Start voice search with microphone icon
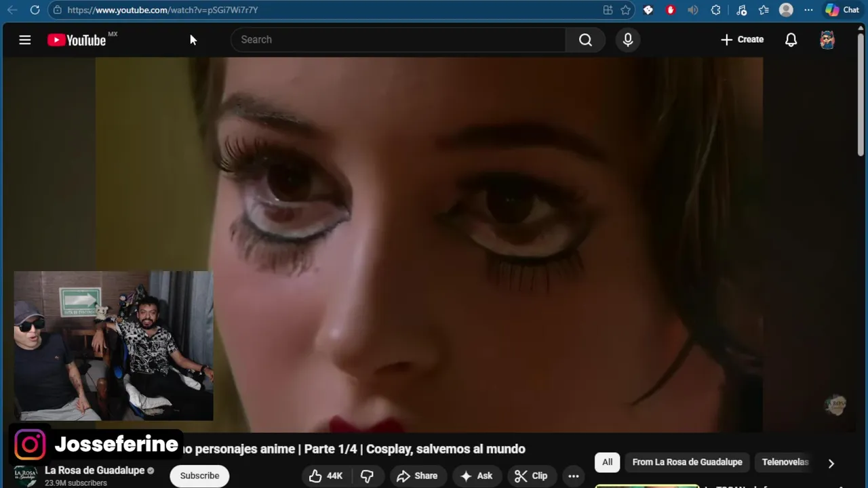 tap(628, 40)
